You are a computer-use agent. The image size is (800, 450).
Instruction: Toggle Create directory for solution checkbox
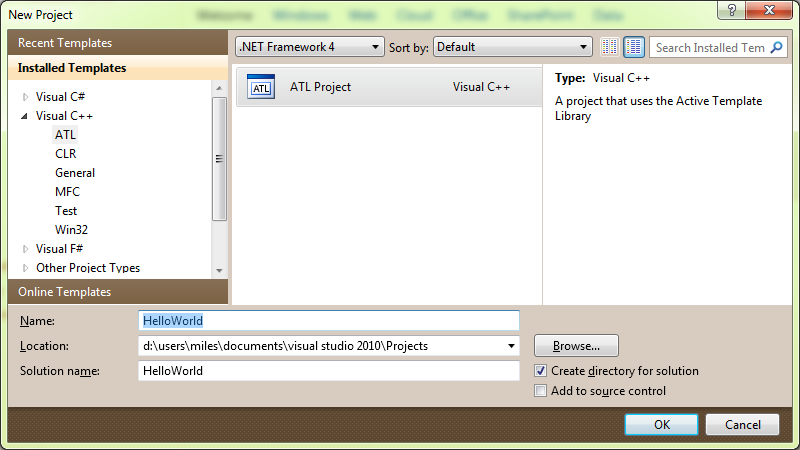point(540,371)
